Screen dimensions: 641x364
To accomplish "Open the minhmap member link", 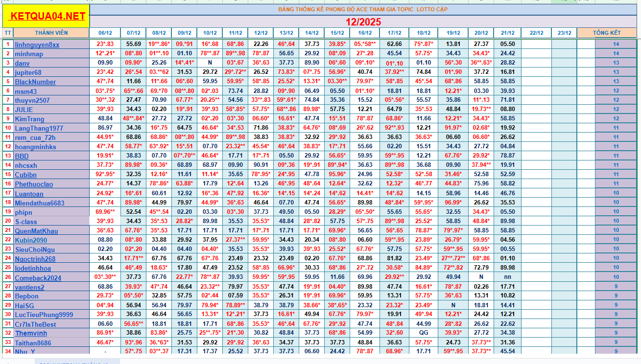I will tap(29, 54).
